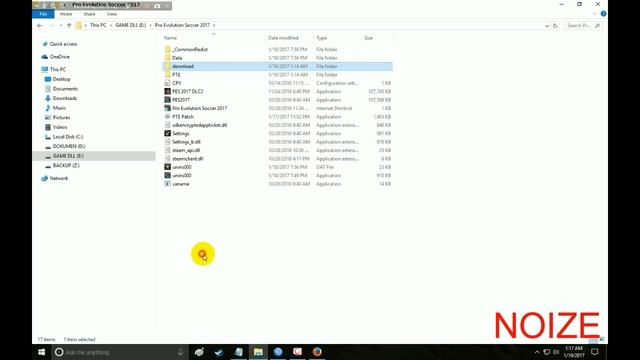Click the search box field
This screenshot has width=640, height=360.
(x=583, y=26)
